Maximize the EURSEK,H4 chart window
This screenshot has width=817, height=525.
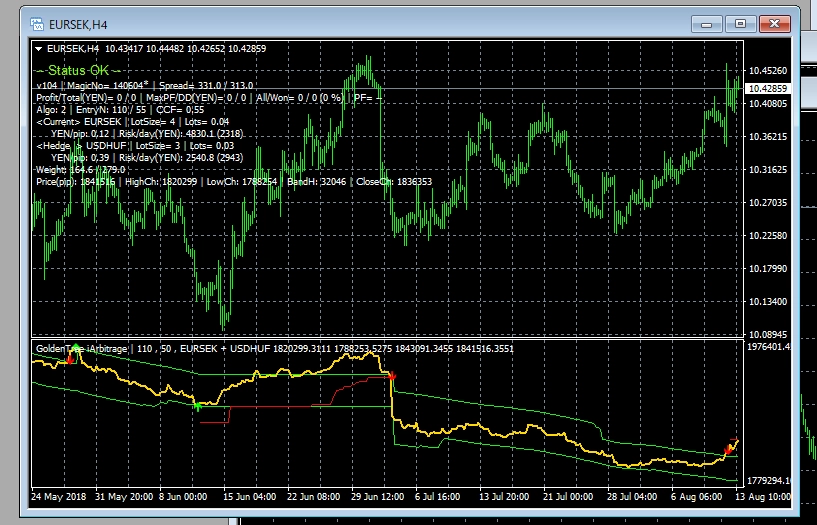coord(740,21)
